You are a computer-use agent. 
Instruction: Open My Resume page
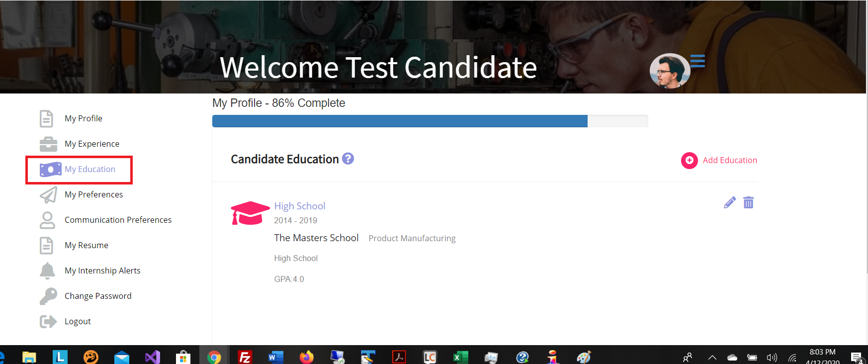tap(87, 245)
